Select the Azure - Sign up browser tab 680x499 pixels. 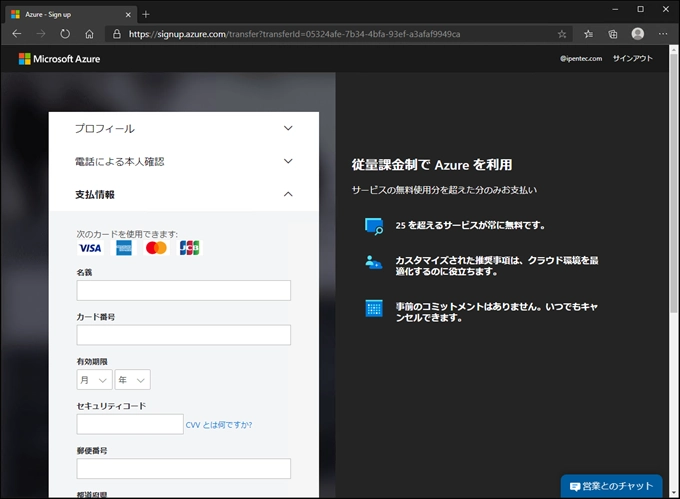tap(72, 14)
